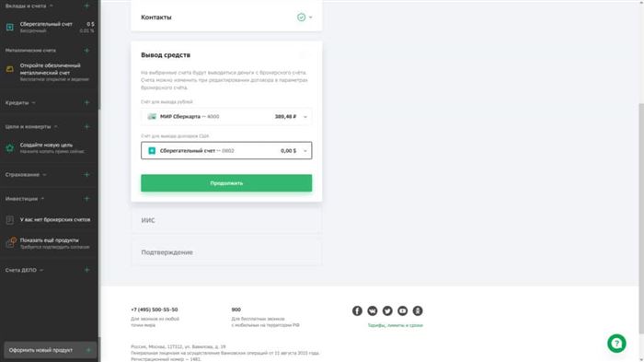Open the Facebook social icon

pyautogui.click(x=357, y=310)
